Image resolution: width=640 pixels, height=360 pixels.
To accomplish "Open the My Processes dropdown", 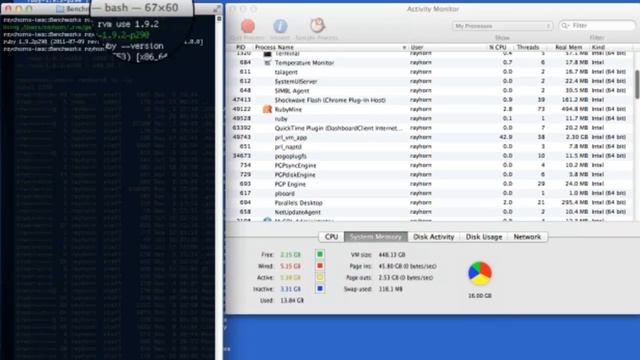I will coord(502,26).
